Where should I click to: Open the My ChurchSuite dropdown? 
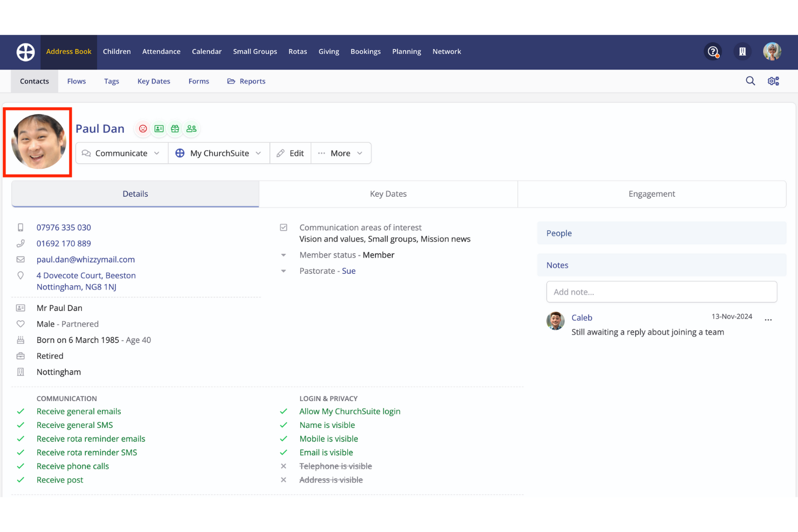pos(219,153)
